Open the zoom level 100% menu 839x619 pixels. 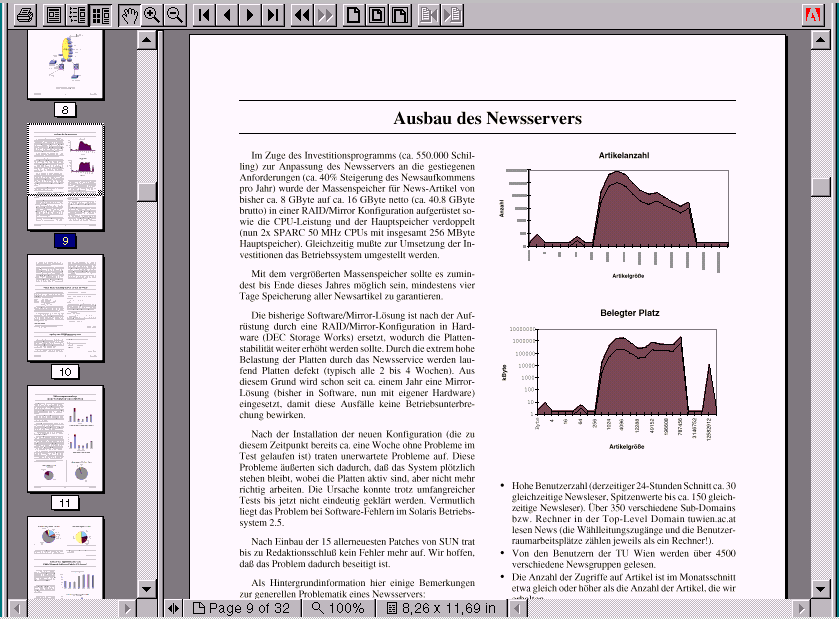pos(338,608)
